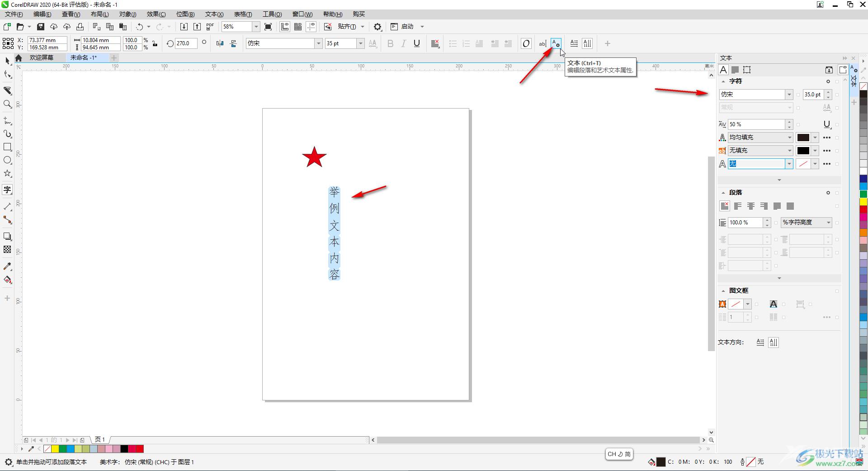Switch to 欢迎屏幕 tab
868x471 pixels.
[x=42, y=57]
